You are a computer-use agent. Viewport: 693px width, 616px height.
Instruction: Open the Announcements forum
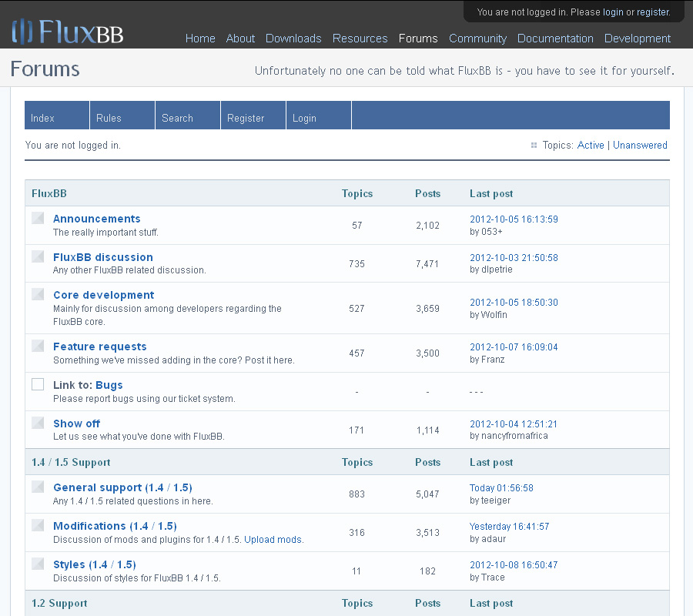(97, 219)
